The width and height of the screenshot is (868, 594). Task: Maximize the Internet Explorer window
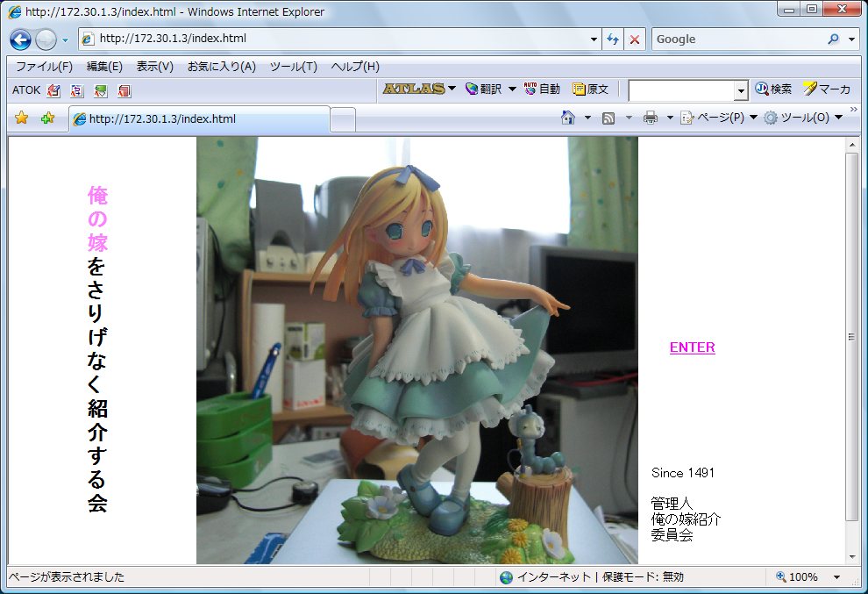click(x=812, y=9)
